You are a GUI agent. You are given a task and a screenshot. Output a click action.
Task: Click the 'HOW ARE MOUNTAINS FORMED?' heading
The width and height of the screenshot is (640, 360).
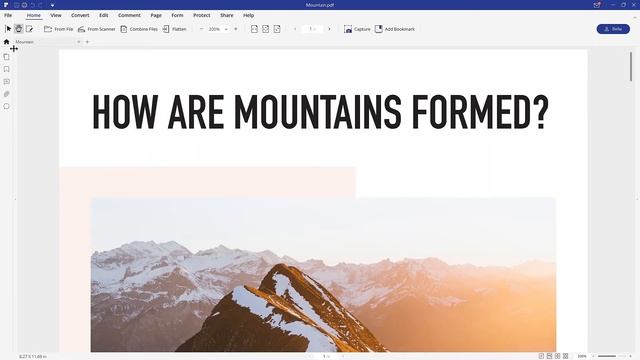click(320, 112)
